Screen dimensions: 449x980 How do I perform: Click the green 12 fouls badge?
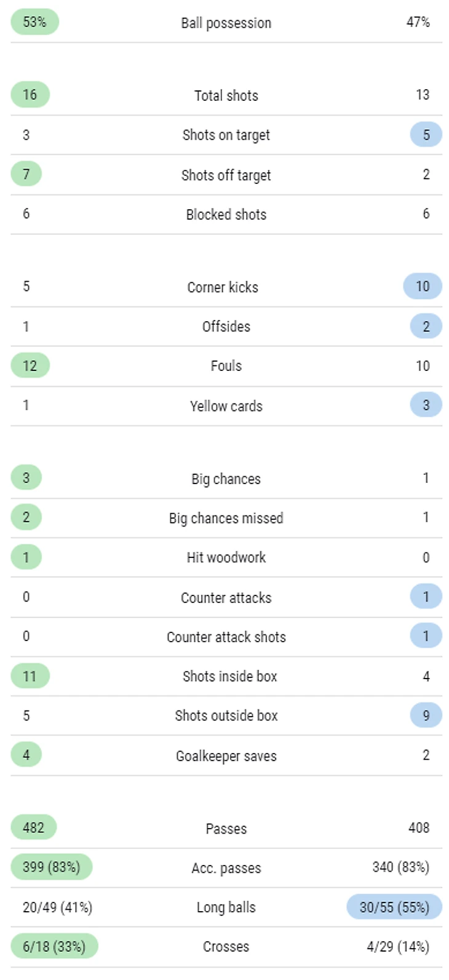pos(30,366)
